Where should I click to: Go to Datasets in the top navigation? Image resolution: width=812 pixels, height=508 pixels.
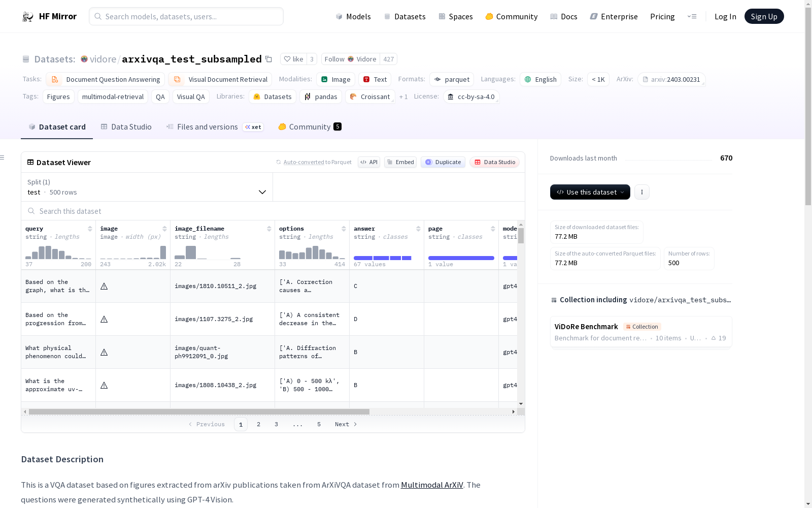(404, 17)
